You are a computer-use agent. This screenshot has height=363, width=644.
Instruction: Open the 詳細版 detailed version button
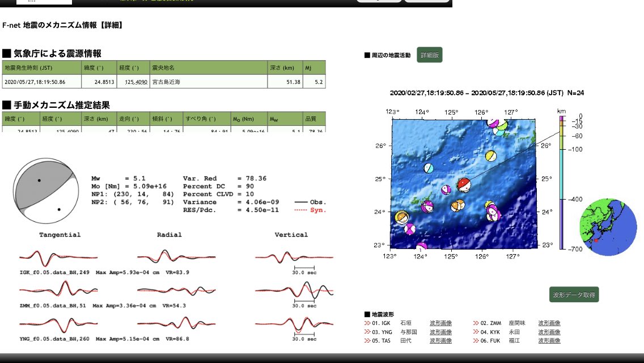pyautogui.click(x=430, y=55)
